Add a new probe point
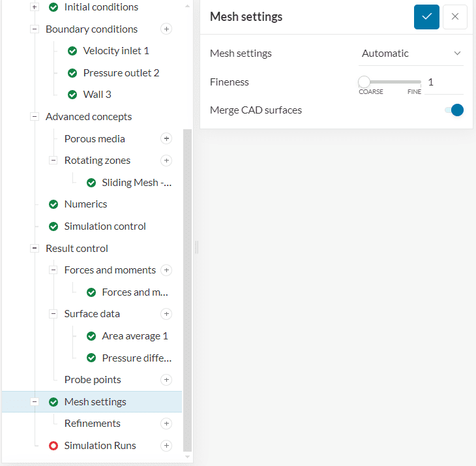Viewport: 476px width, 466px height. pyautogui.click(x=166, y=380)
